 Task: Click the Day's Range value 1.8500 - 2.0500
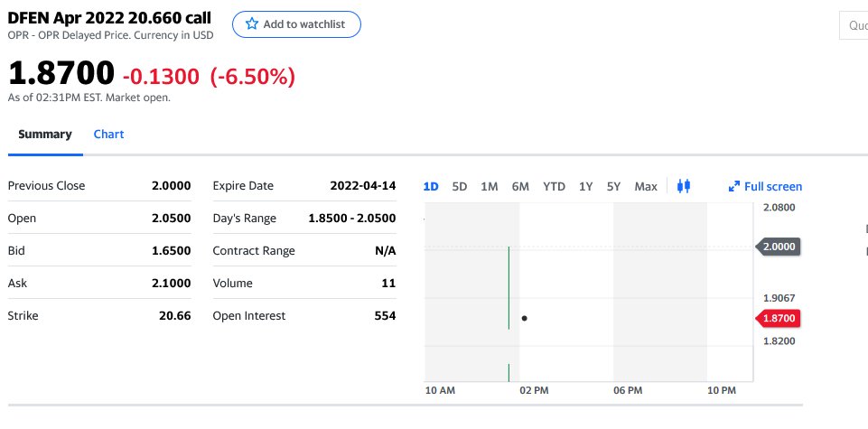(352, 218)
